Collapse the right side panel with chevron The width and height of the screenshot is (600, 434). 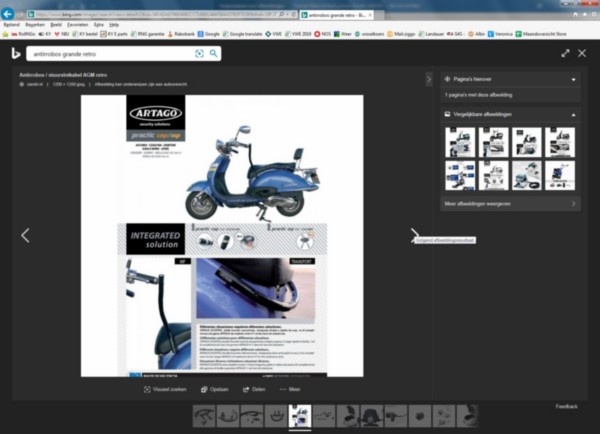pyautogui.click(x=429, y=79)
